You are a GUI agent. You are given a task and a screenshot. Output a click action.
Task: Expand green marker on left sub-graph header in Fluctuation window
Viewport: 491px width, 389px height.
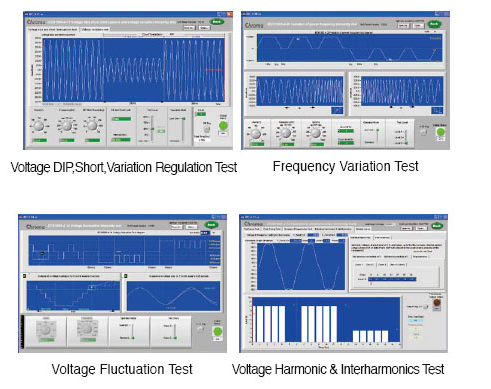coord(24,276)
